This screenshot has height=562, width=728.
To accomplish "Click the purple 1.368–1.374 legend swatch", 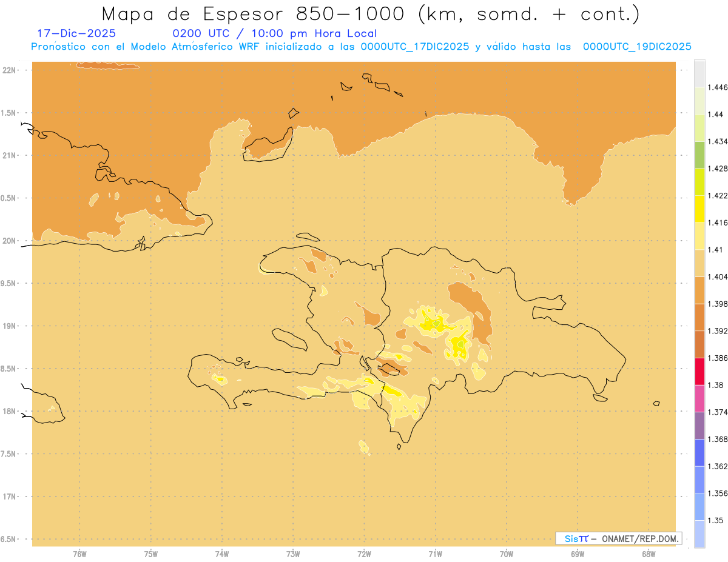I will [699, 425].
